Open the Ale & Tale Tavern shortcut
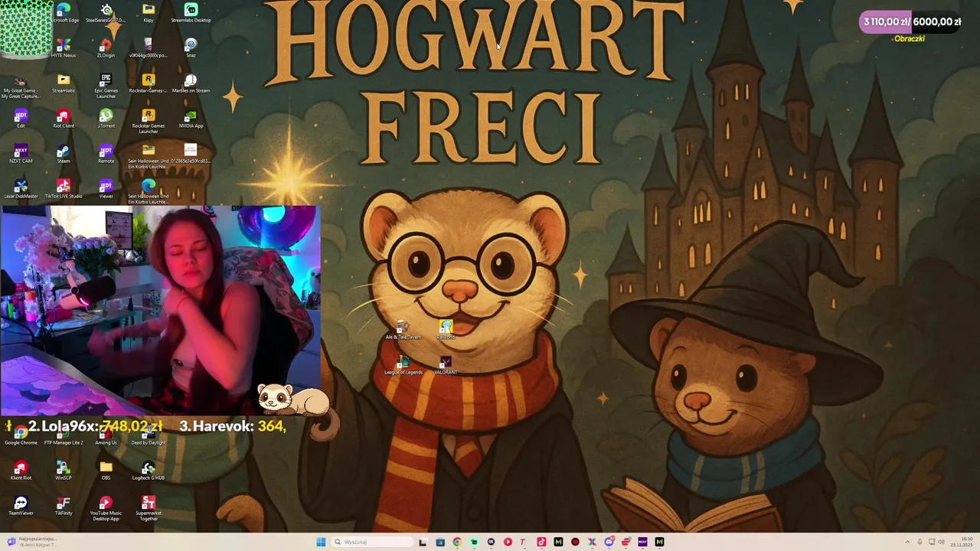Screen dimensions: 980x551 (403, 330)
